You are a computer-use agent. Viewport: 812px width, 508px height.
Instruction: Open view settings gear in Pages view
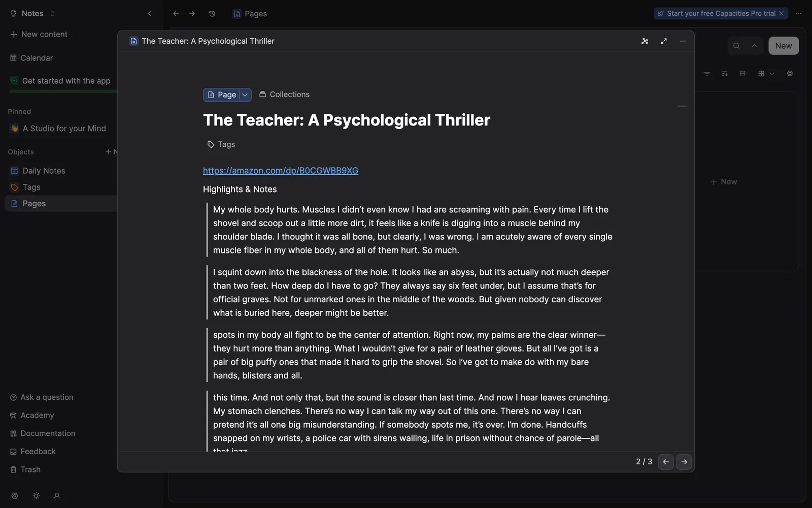(790, 74)
